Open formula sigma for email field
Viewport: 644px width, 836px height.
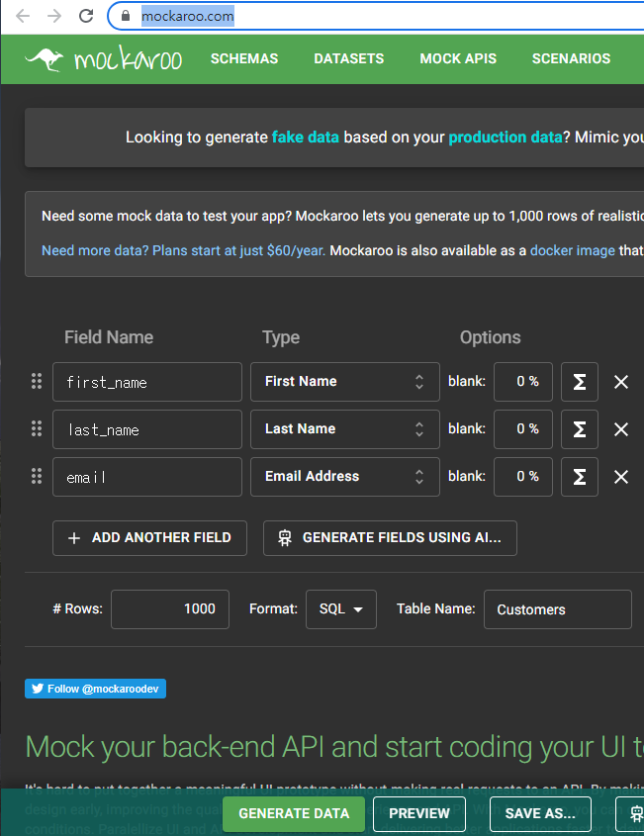[x=580, y=477]
